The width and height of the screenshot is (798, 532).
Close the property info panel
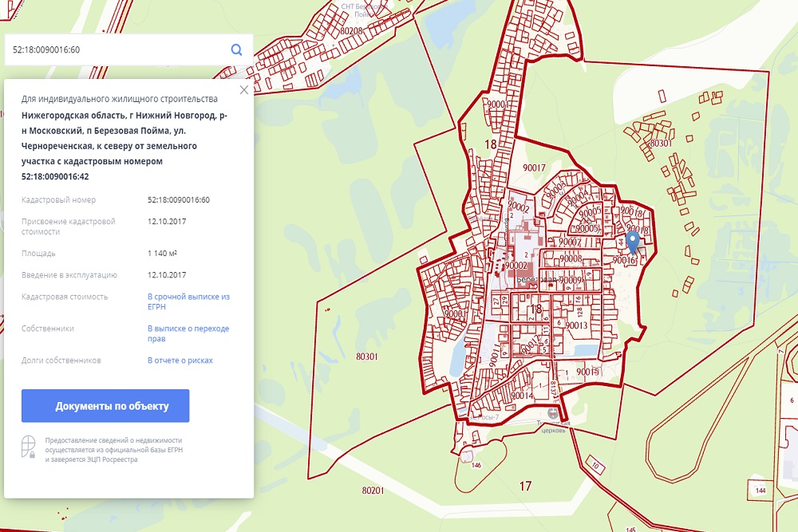[244, 90]
